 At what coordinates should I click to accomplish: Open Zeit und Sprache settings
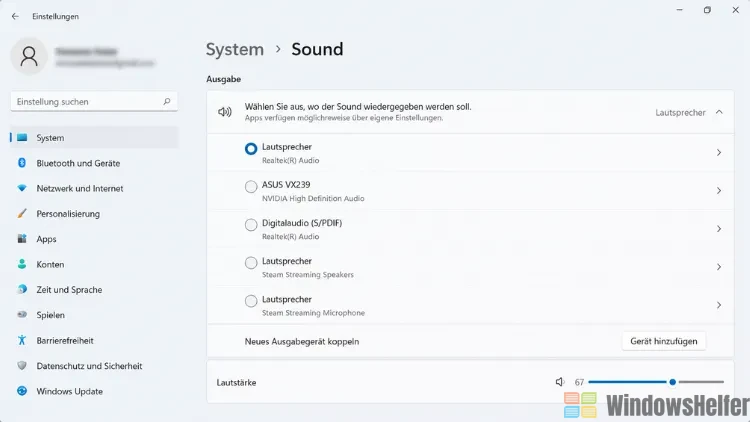click(94, 289)
